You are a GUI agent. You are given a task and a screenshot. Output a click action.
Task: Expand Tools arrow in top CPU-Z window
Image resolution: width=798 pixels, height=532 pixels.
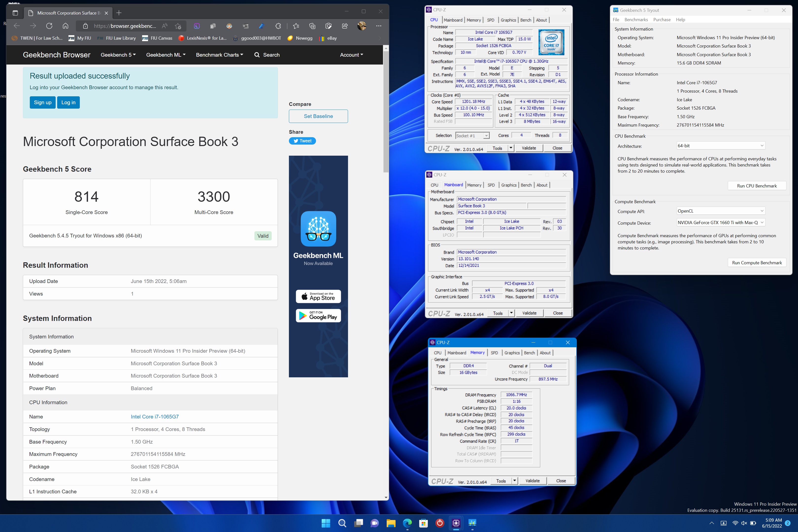511,148
